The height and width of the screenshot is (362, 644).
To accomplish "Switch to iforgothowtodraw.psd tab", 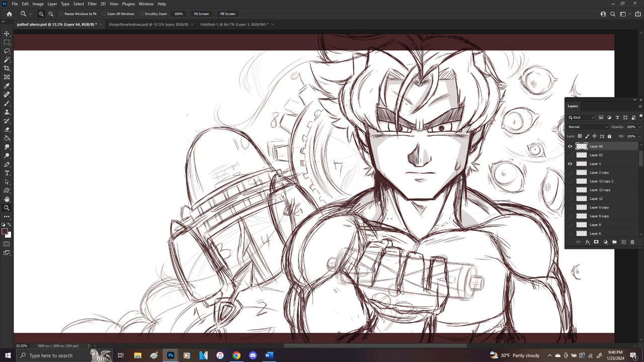I will coord(149,24).
